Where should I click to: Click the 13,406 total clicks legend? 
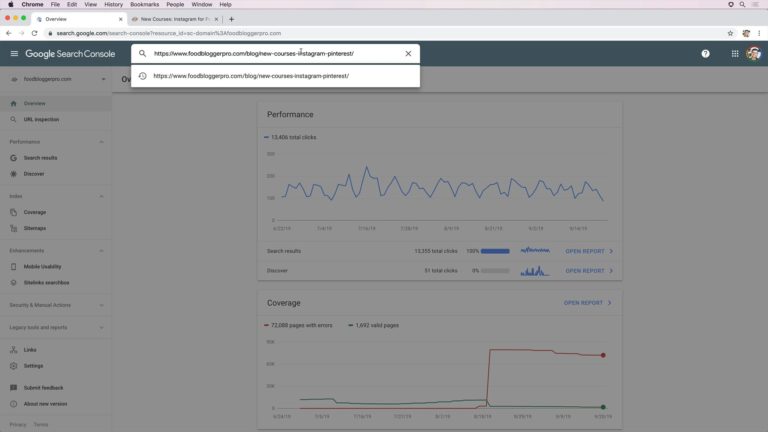pos(290,138)
